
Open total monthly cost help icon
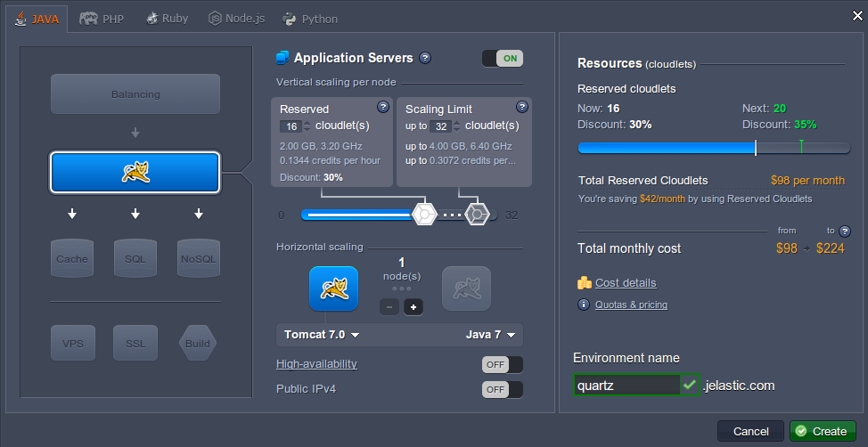845,232
